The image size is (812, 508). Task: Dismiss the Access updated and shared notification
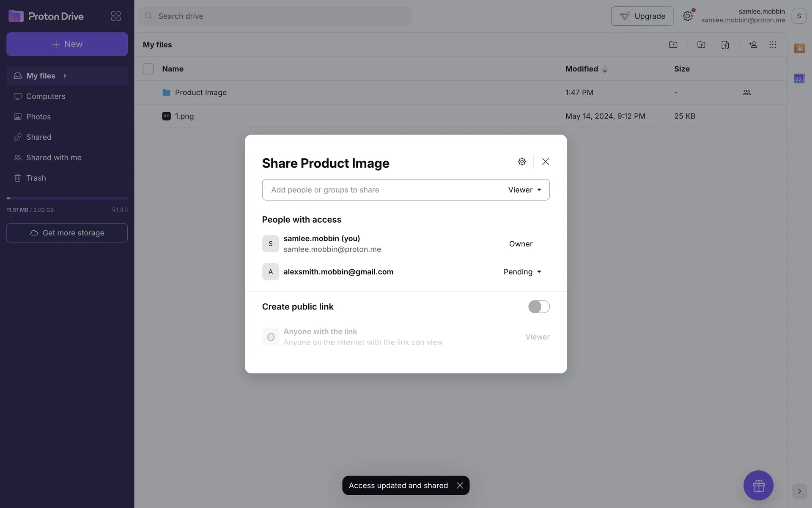point(460,486)
